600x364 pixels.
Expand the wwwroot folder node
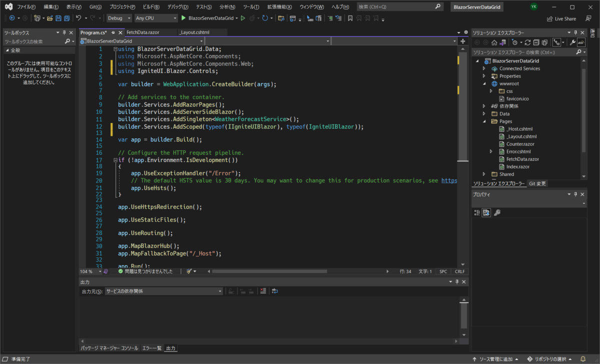point(484,83)
